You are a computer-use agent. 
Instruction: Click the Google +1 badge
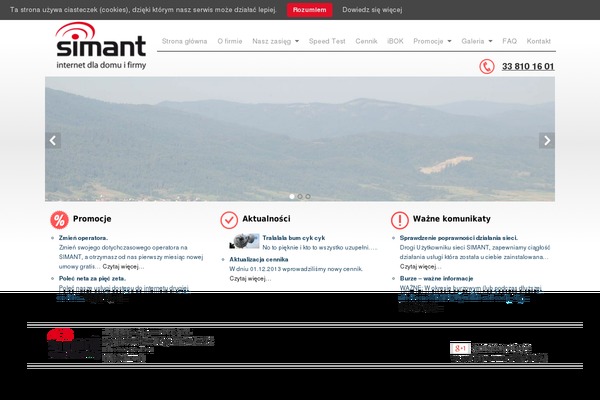(460, 348)
